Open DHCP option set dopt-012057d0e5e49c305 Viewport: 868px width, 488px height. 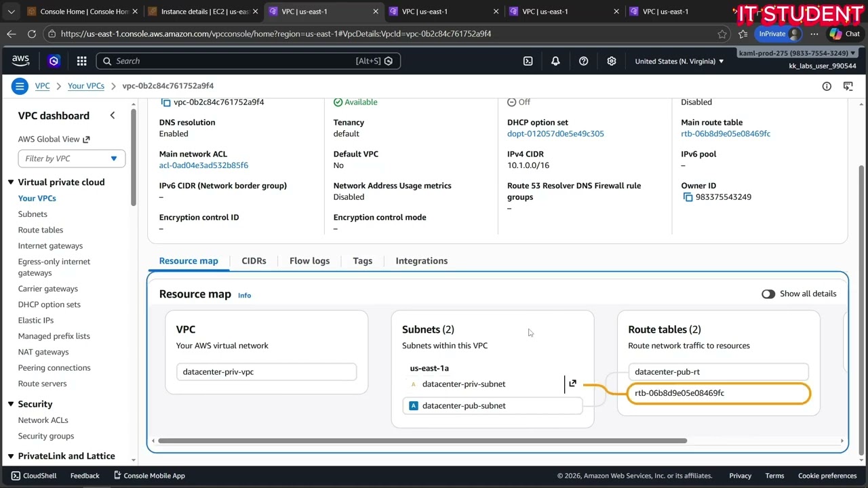tap(555, 134)
